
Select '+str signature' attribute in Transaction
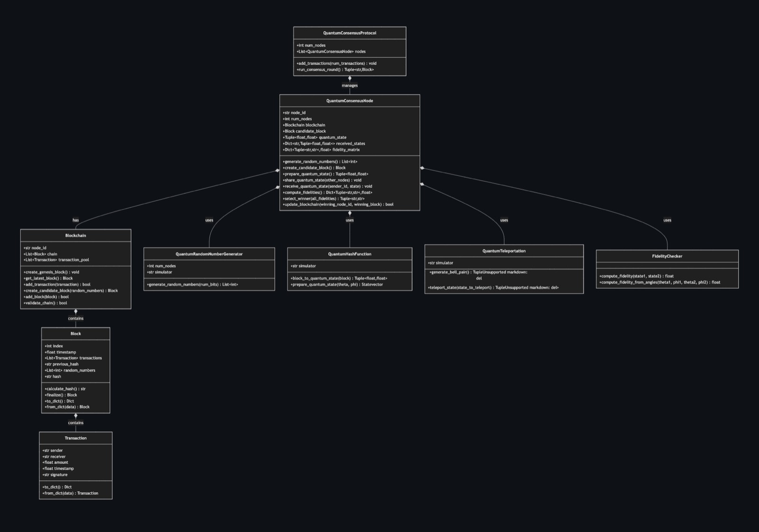coord(55,475)
